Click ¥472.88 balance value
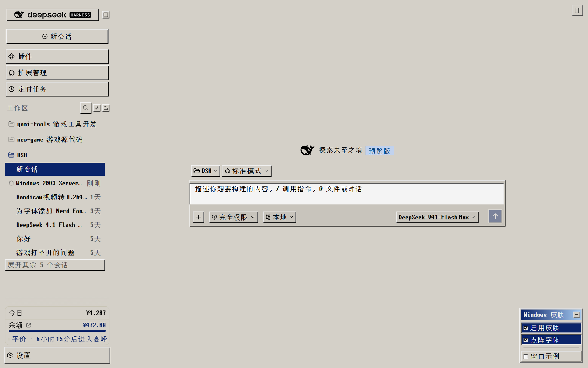 coord(94,325)
